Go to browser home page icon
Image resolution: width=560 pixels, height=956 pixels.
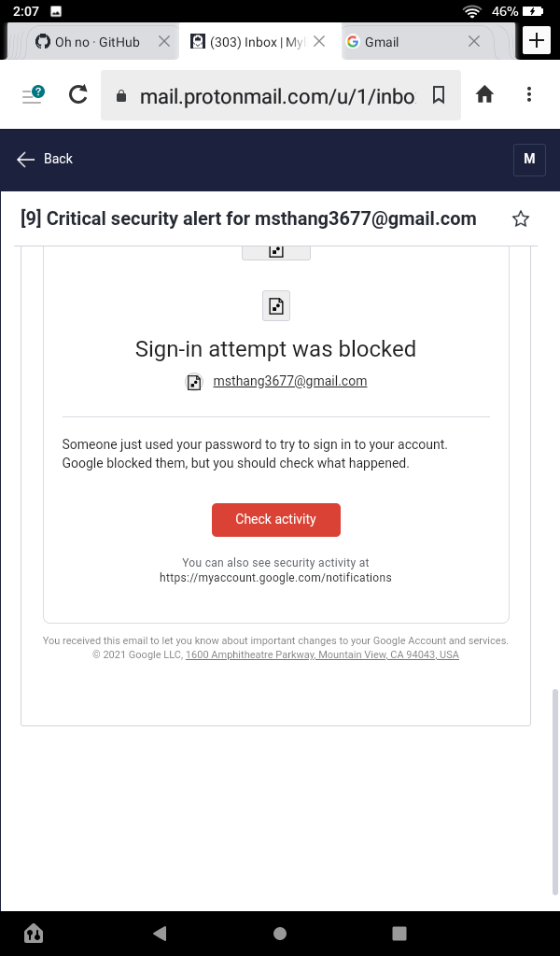pyautogui.click(x=484, y=94)
